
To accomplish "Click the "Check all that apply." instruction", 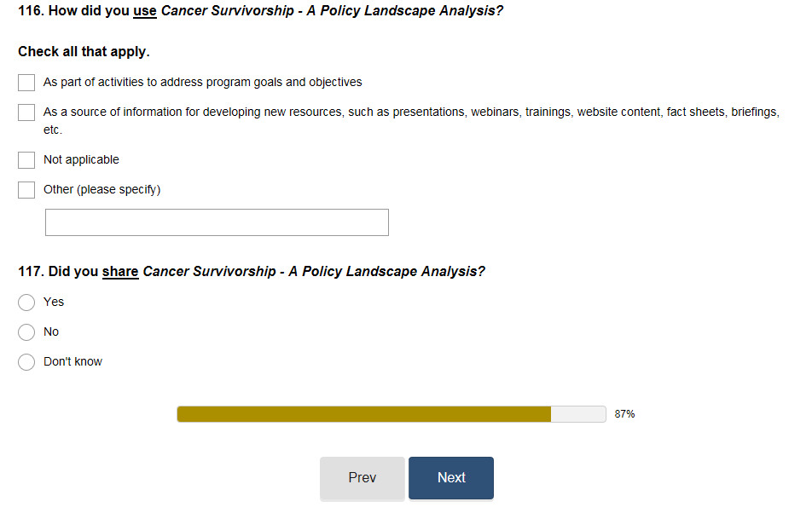I will pos(84,52).
